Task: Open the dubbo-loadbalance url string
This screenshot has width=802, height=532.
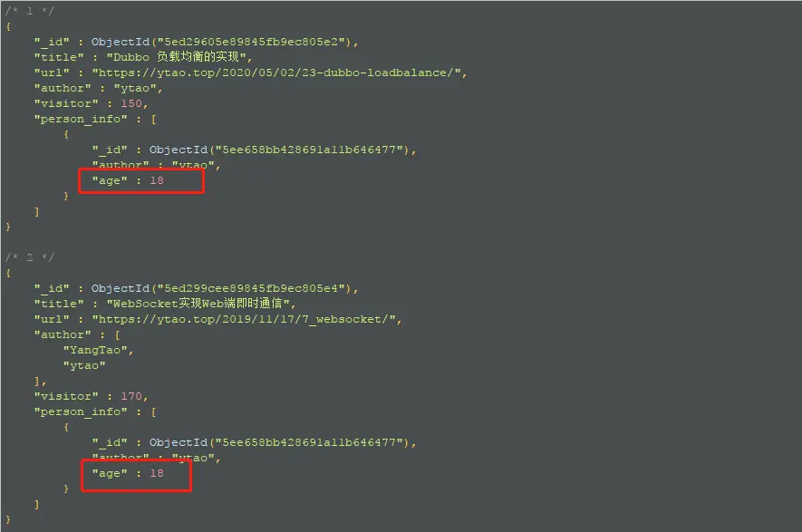Action: 276,73
